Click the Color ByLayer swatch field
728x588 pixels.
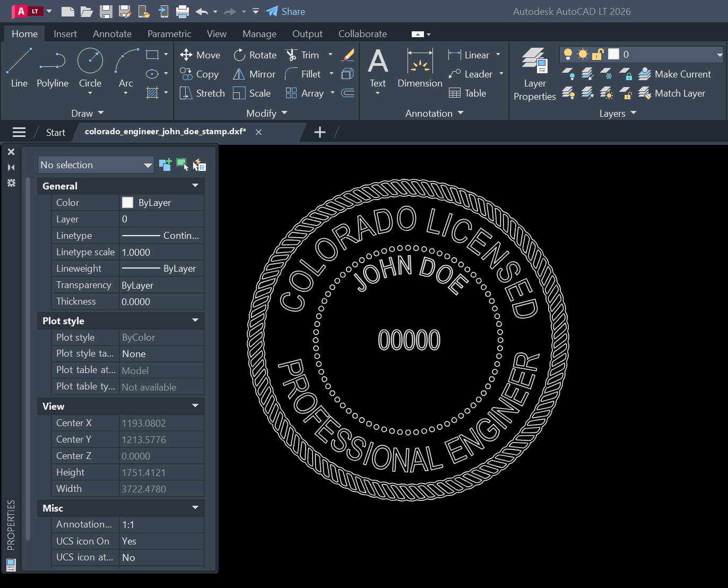coord(162,203)
